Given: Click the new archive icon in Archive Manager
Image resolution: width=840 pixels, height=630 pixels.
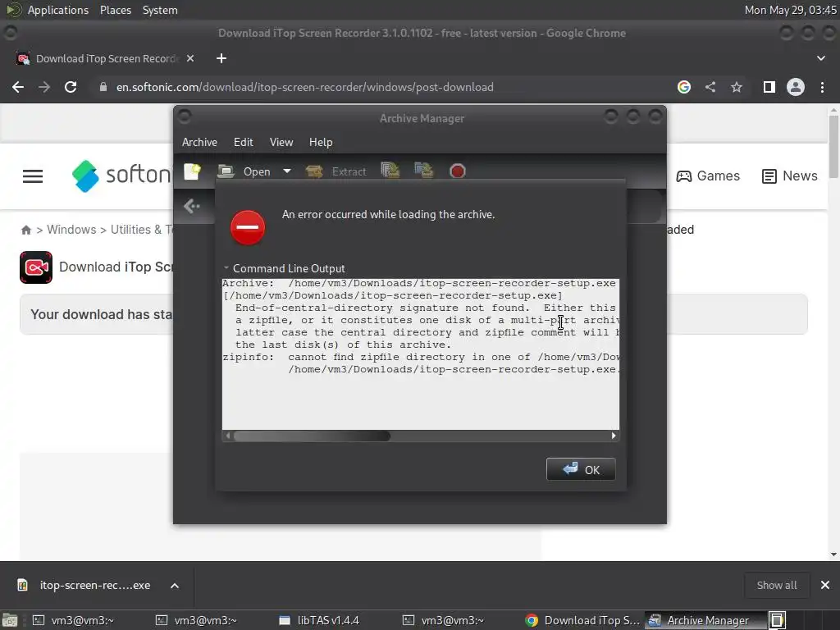Looking at the screenshot, I should click(x=192, y=171).
